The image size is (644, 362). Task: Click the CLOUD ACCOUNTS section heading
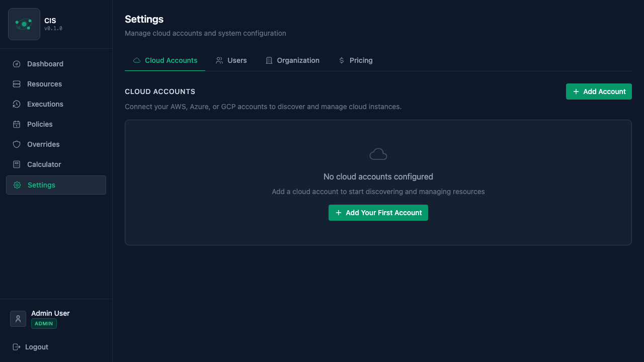[160, 92]
